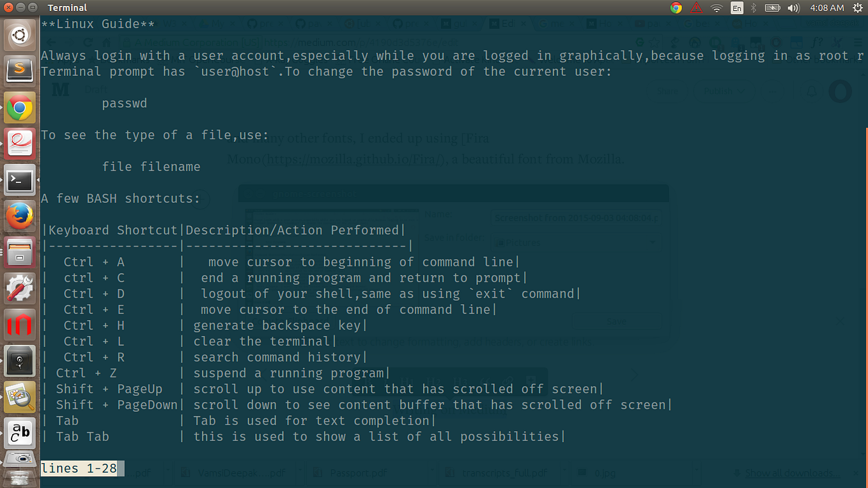
Task: Open the battery status indicator menu
Action: coord(773,8)
